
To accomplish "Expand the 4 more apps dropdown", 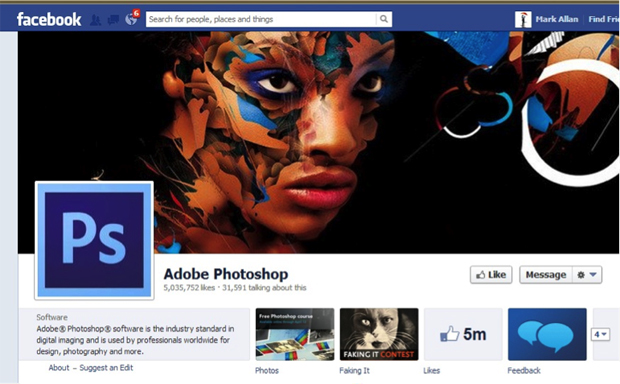I will 600,335.
